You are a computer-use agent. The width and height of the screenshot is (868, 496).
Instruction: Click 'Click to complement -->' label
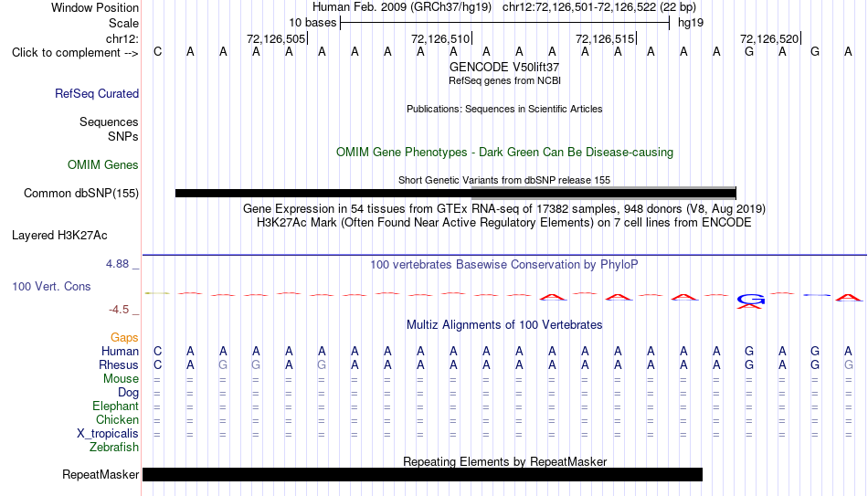[75, 53]
